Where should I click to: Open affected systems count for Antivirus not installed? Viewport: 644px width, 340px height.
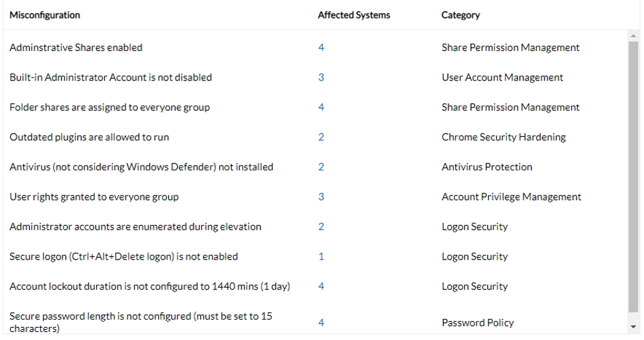[x=321, y=167]
